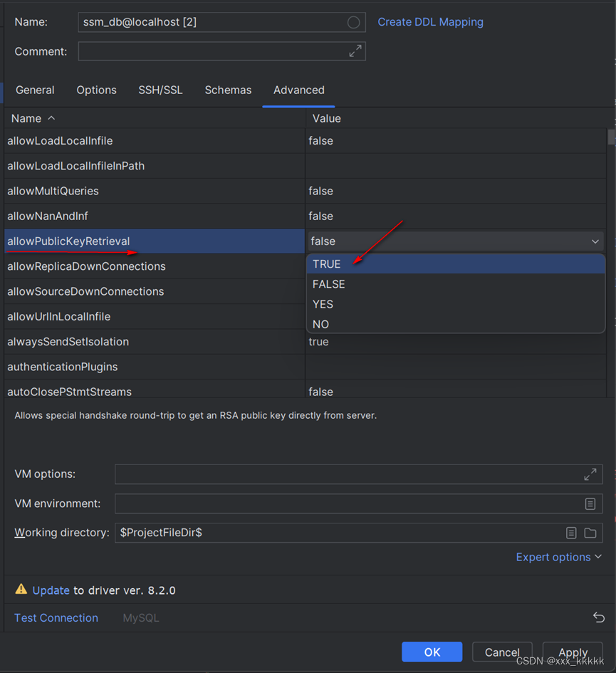Switch to the Schemas tab
This screenshot has width=616, height=673.
point(228,90)
